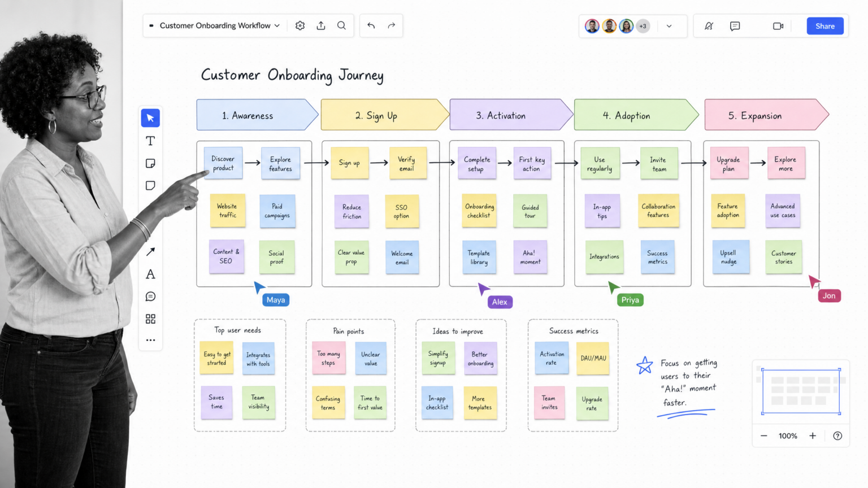Select the Paid campaigns sticky note

coord(277,211)
